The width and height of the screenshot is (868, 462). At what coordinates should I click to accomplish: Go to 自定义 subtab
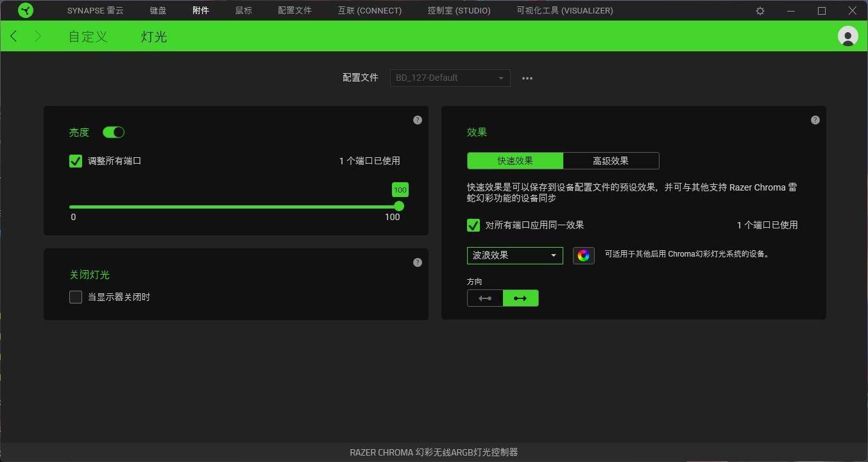(x=88, y=37)
